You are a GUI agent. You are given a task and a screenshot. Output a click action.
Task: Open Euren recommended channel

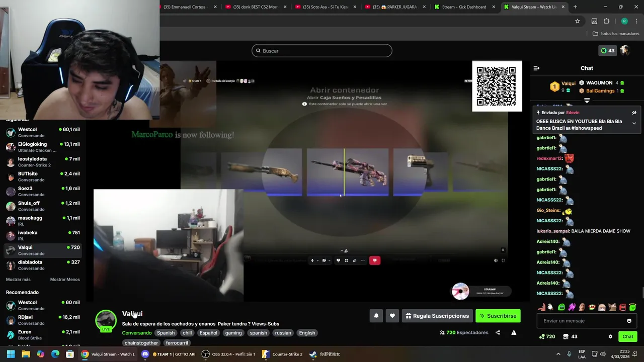pyautogui.click(x=43, y=335)
